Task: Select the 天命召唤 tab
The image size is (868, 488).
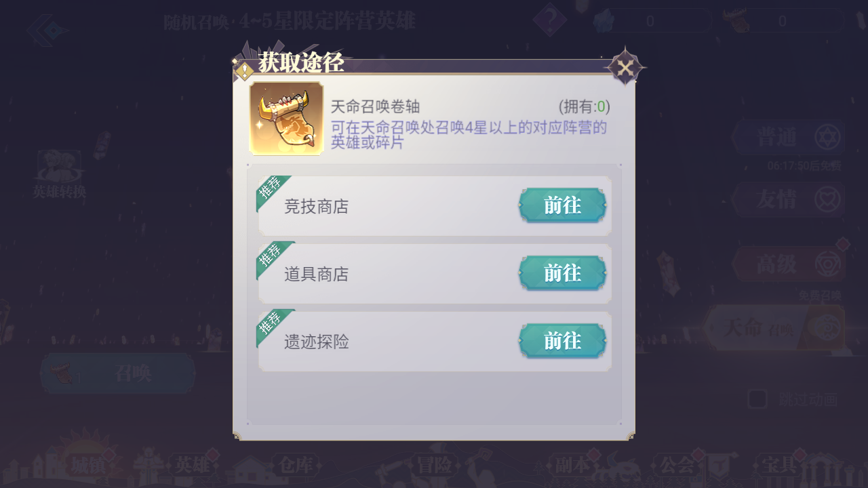Action: tap(774, 328)
